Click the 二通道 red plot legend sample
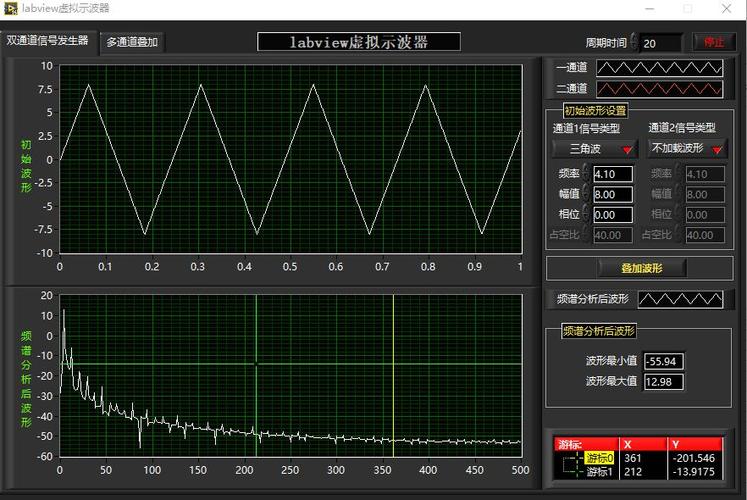The width and height of the screenshot is (747, 500). pyautogui.click(x=659, y=89)
